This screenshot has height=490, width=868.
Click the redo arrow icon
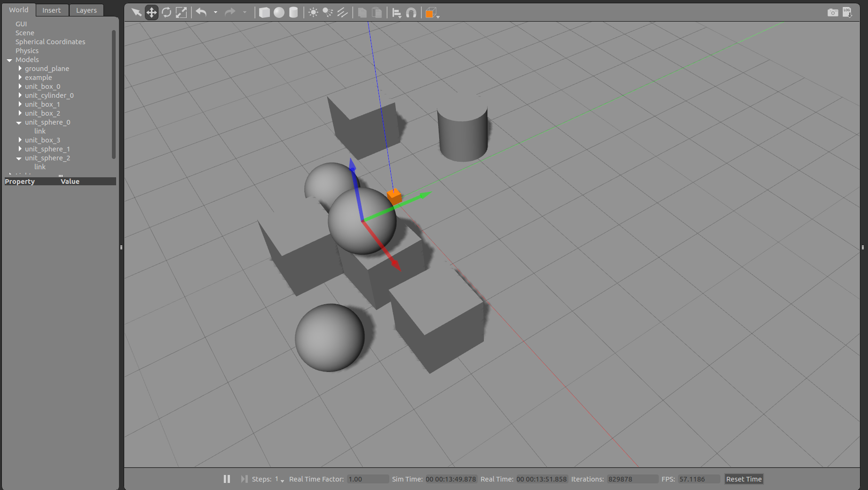[x=230, y=12]
